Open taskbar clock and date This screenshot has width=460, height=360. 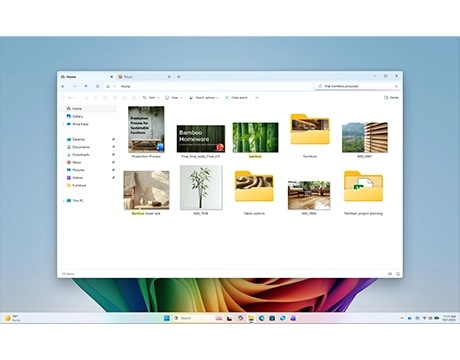[449, 318]
